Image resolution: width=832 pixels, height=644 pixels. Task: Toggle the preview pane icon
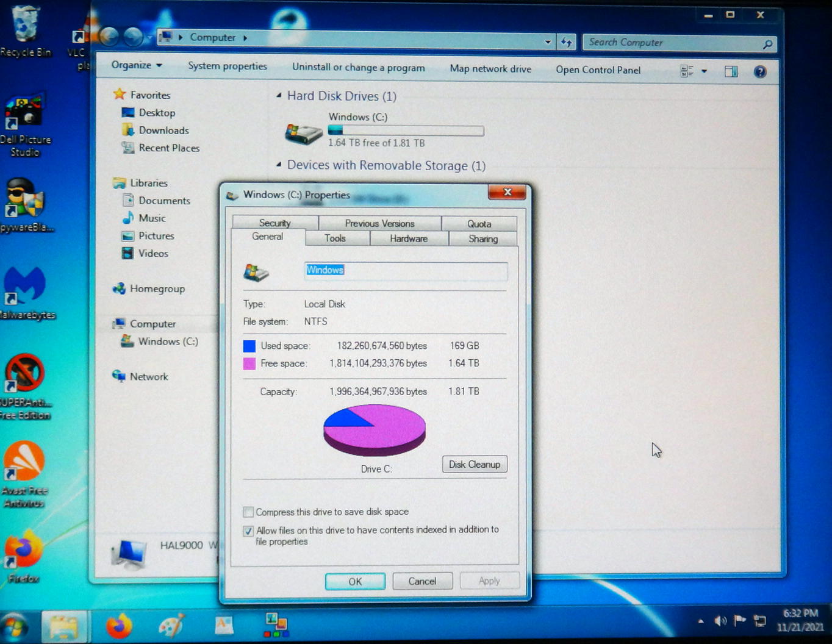[731, 72]
